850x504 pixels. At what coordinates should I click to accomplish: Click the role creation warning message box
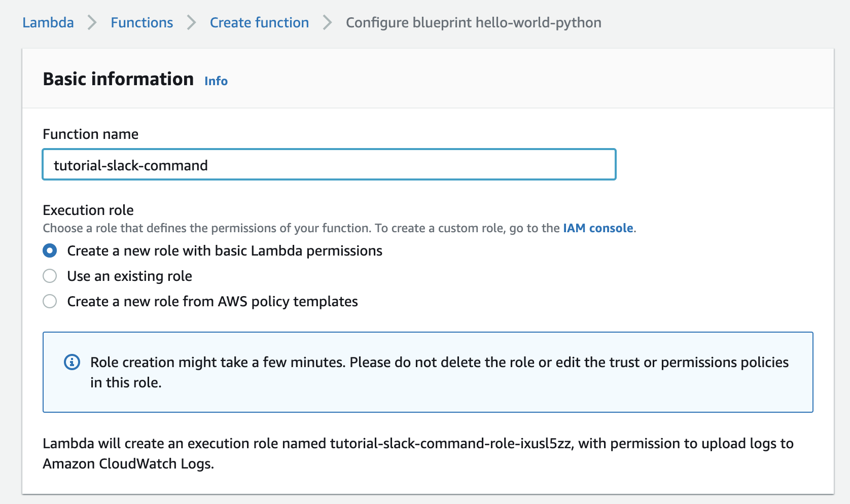click(428, 372)
